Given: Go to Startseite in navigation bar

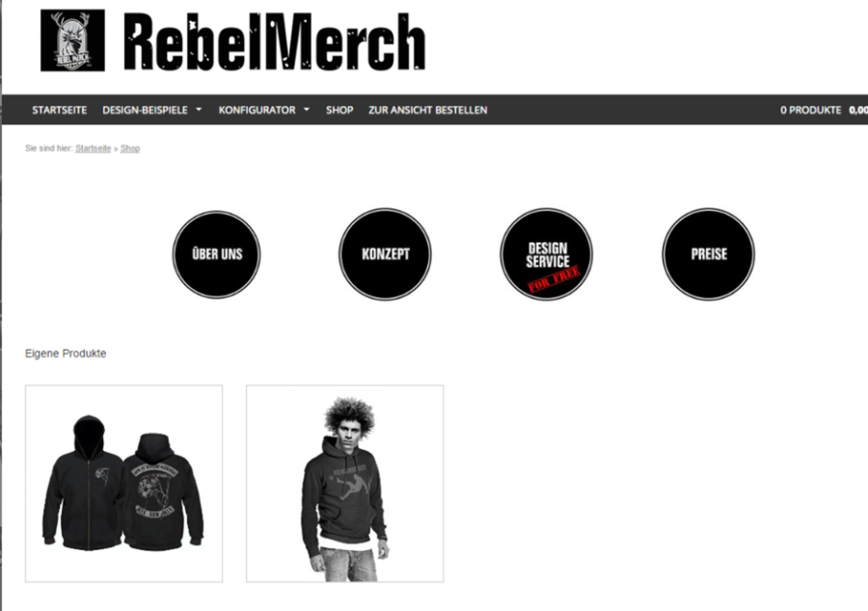Looking at the screenshot, I should pos(59,110).
